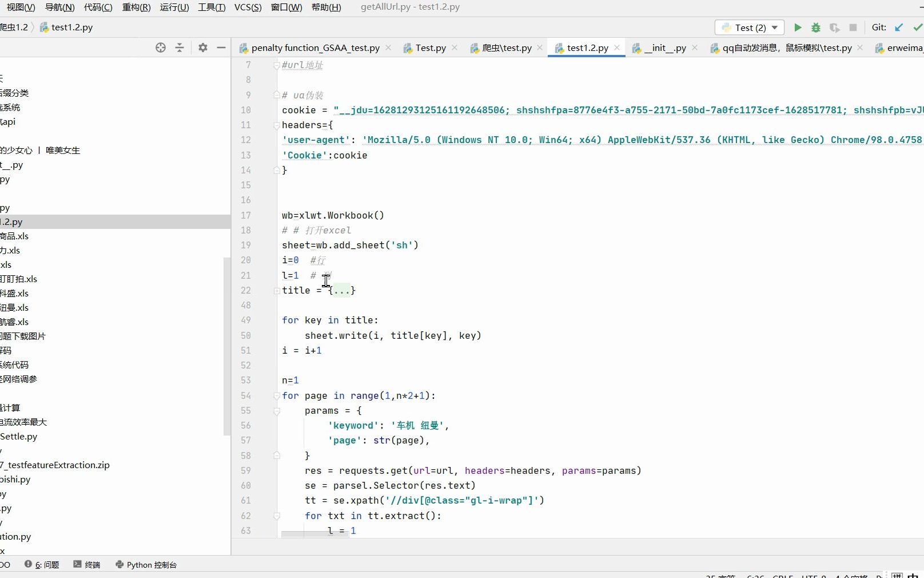This screenshot has height=578, width=924.
Task: Open the 视图(V) menu
Action: (21, 7)
